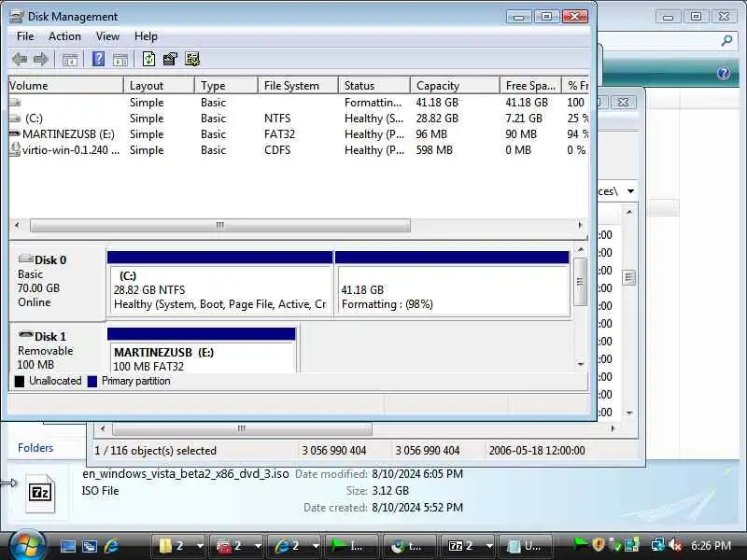Open the path dropdown ending in 'ces\'
This screenshot has height=560, width=747.
pyautogui.click(x=630, y=191)
